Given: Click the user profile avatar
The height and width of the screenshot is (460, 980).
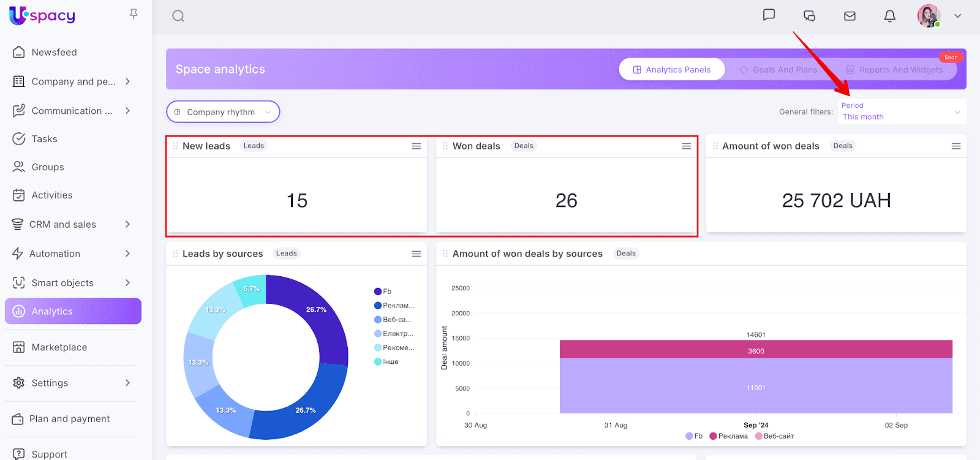Looking at the screenshot, I should tap(929, 16).
